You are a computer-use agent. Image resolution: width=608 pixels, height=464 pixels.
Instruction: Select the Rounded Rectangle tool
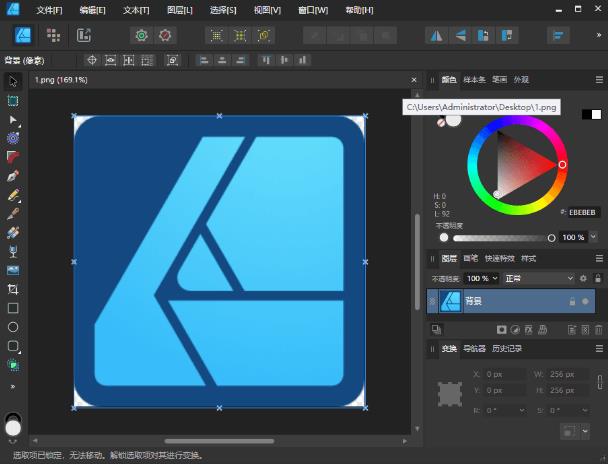click(x=13, y=346)
